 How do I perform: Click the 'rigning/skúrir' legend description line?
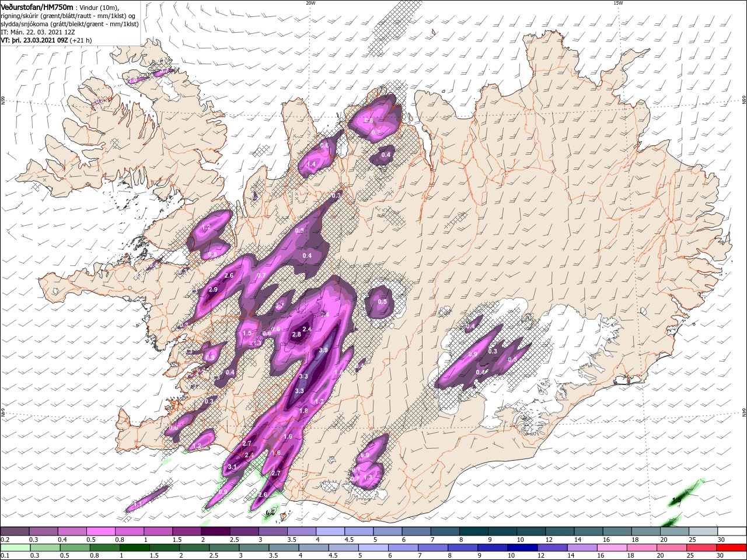69,15
